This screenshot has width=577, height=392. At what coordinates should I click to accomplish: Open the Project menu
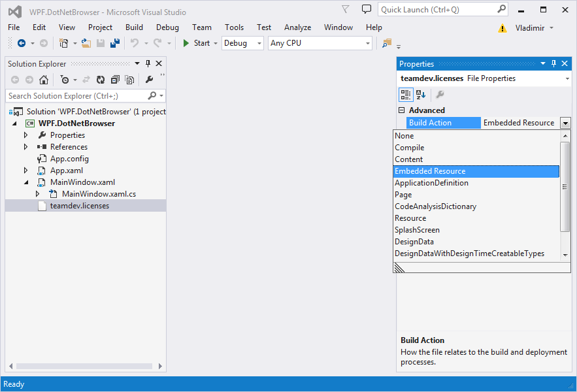coord(100,27)
